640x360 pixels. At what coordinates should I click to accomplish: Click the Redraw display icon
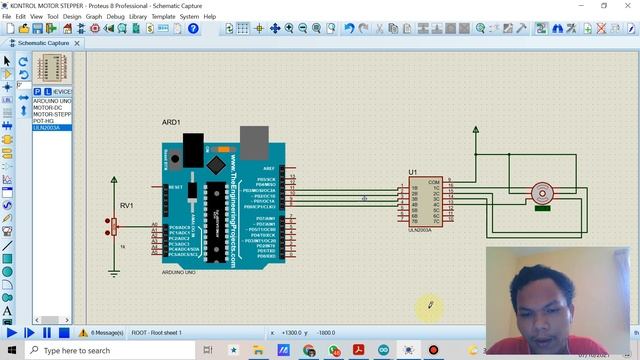[229, 29]
